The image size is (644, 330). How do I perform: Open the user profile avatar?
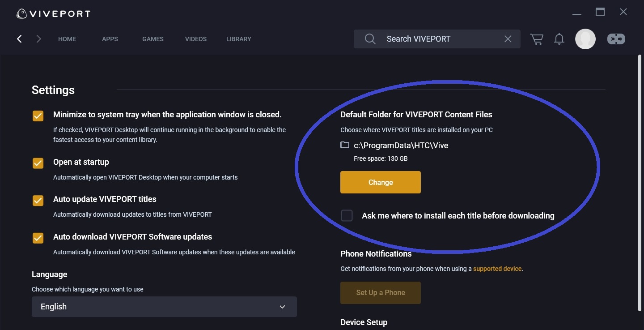point(585,39)
